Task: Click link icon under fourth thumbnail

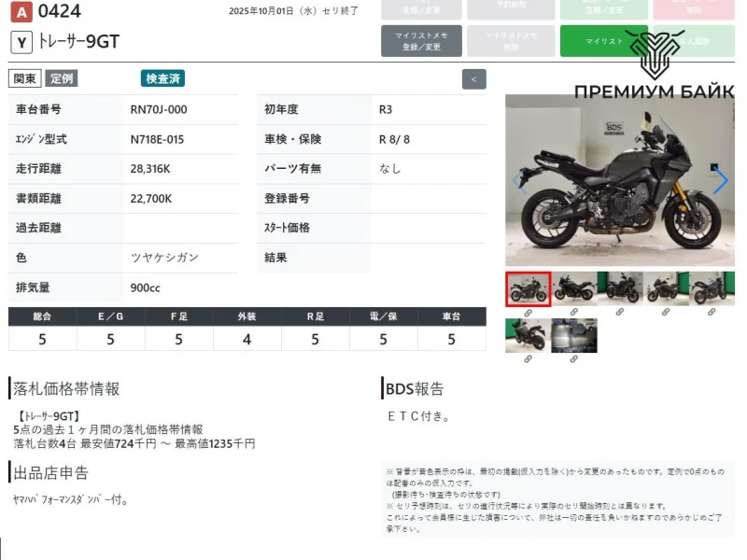Action: point(665,313)
